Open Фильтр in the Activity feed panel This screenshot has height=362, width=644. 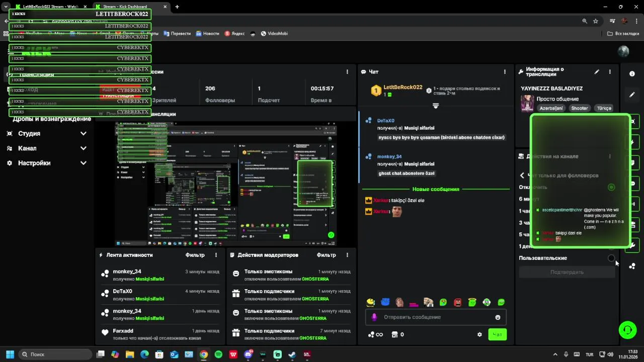(x=195, y=255)
